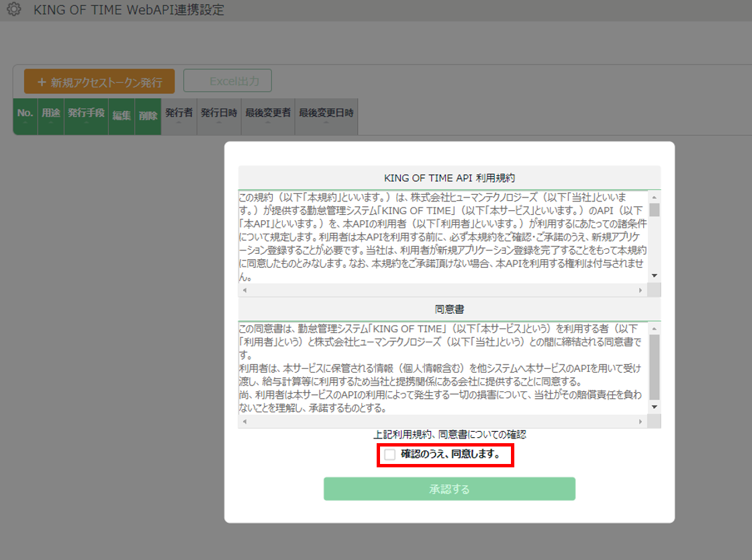752x560 pixels.
Task: Sort by the 最終変更者 column header
Action: (268, 117)
